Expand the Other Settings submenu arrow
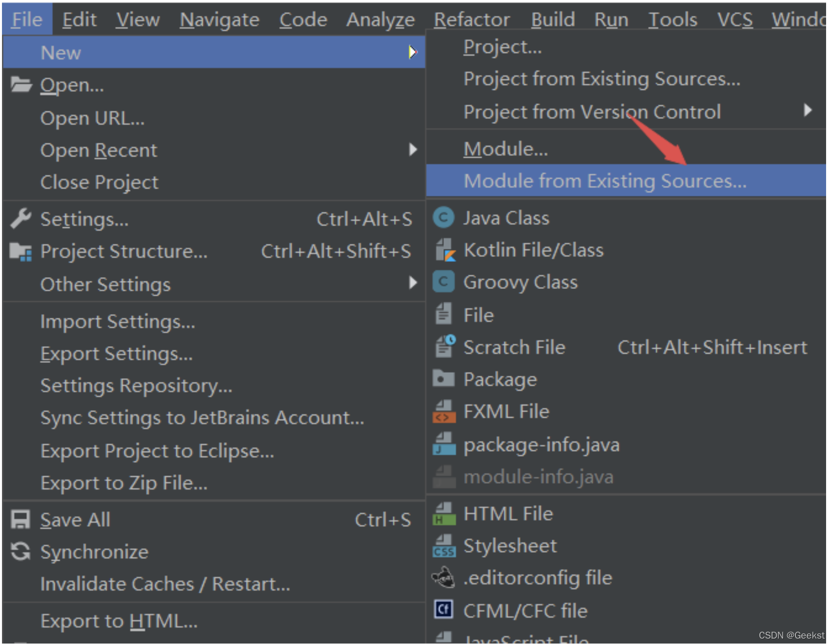Image resolution: width=833 pixels, height=644 pixels. click(x=413, y=283)
